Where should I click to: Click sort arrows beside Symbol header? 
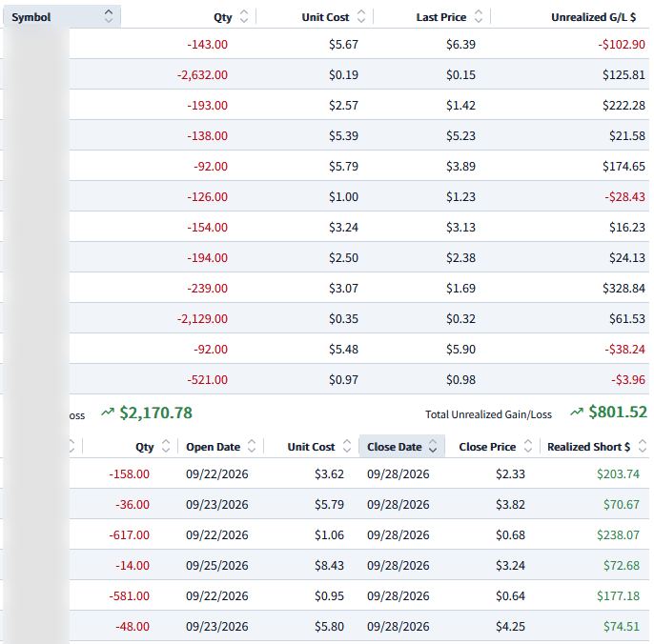click(x=109, y=17)
